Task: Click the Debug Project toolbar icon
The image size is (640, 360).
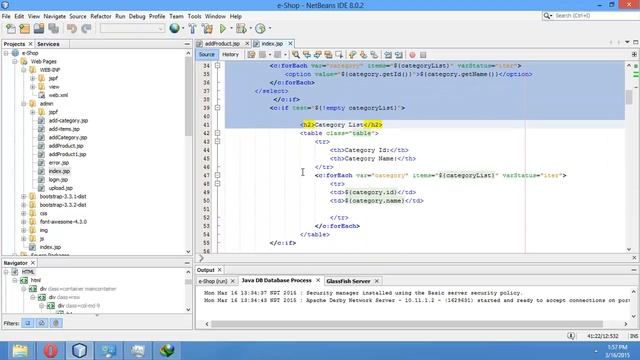Action: pyautogui.click(x=241, y=29)
